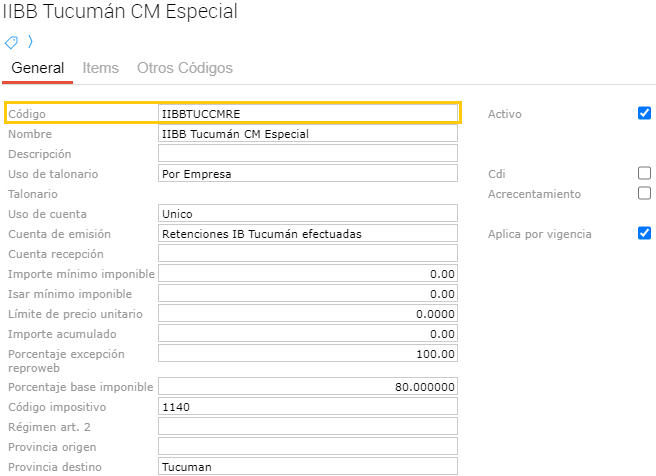Open the Items tab

(100, 68)
